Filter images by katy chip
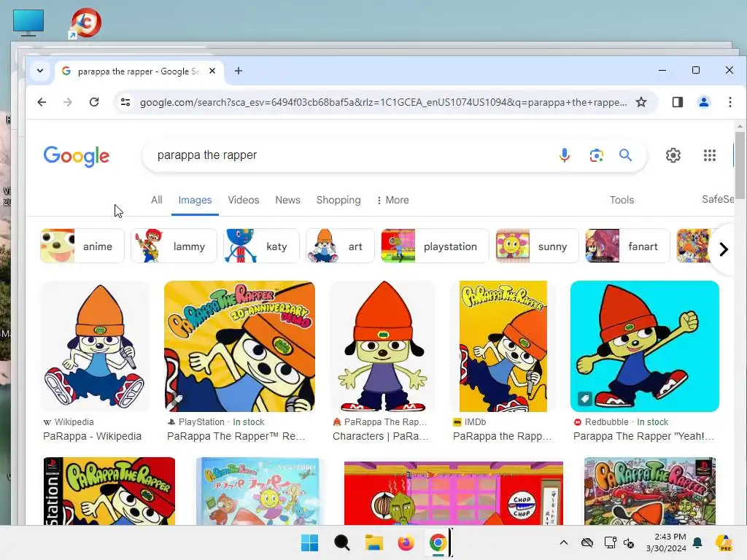This screenshot has width=747, height=560. tap(261, 246)
